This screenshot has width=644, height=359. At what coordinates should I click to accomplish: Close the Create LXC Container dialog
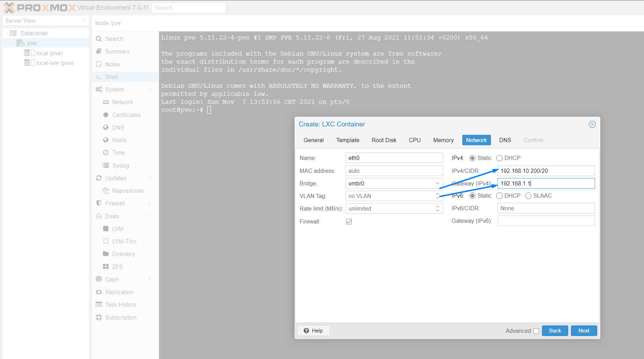[592, 124]
